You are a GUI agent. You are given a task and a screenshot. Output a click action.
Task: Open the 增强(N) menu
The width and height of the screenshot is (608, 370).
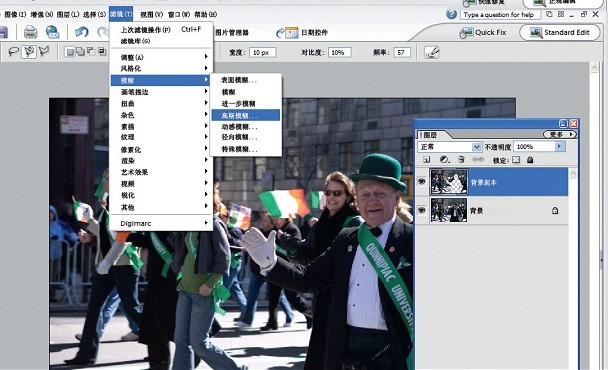[41, 14]
